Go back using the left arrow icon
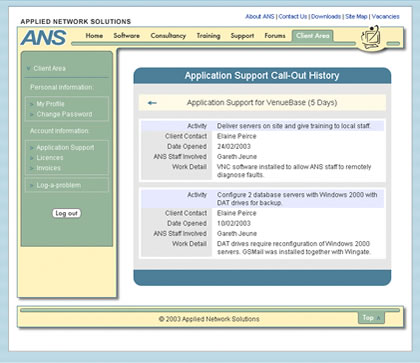The height and width of the screenshot is (363, 420). (x=152, y=103)
